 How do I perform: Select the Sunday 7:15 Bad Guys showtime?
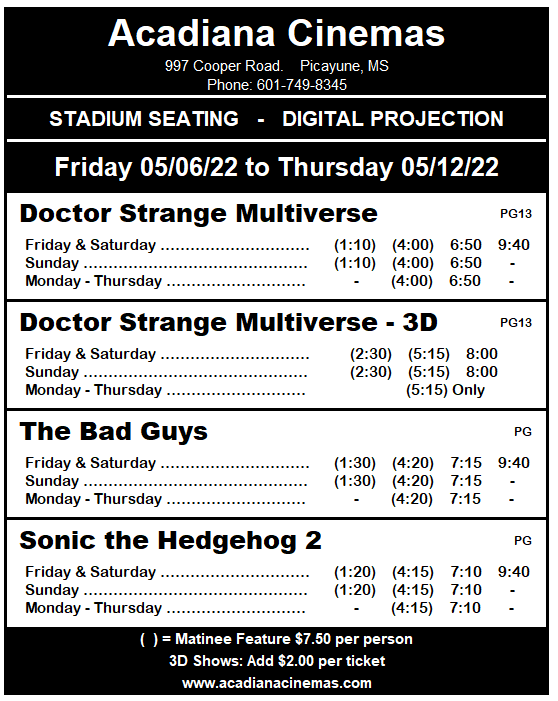click(466, 481)
